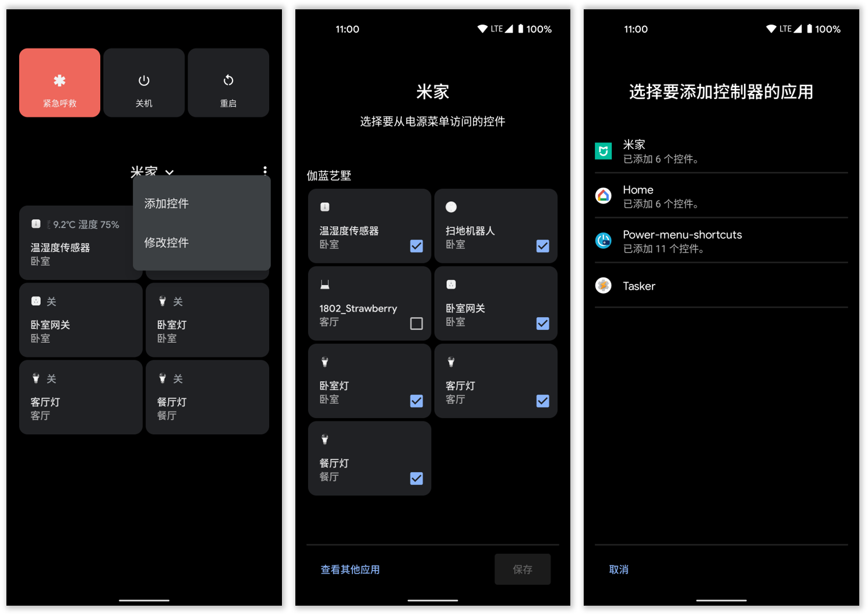The image size is (868, 615).
Task: Click the bulb icon on 卧室灯 selection card
Action: [x=325, y=362]
